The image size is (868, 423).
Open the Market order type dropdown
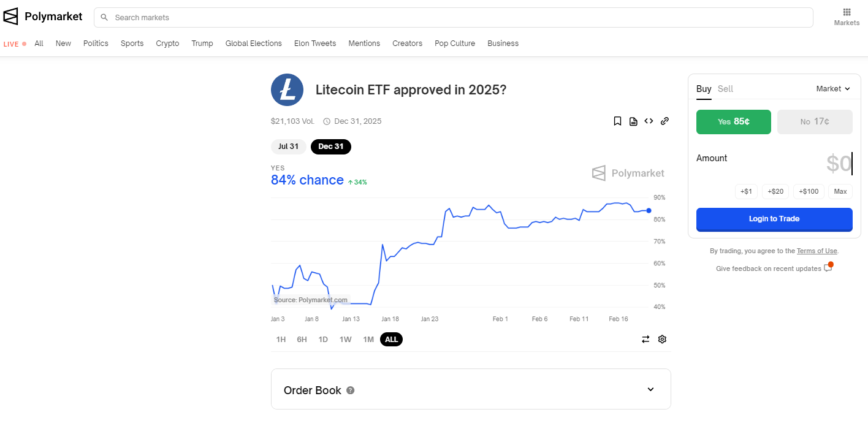point(833,89)
